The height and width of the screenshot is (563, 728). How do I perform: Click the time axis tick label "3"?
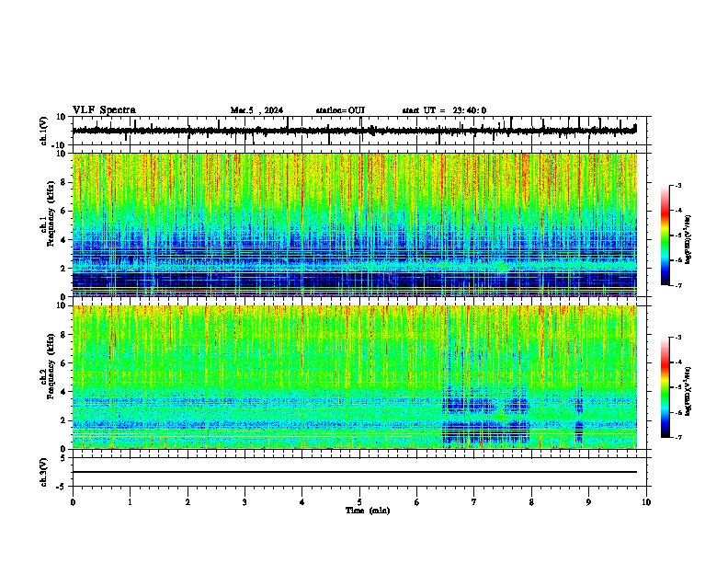pyautogui.click(x=245, y=502)
